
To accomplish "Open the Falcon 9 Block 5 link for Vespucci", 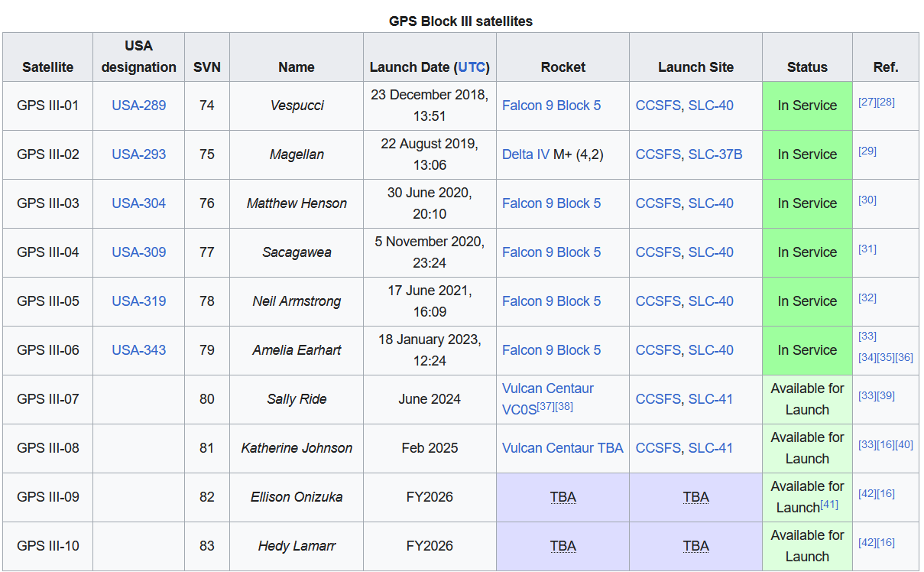I will pyautogui.click(x=552, y=106).
